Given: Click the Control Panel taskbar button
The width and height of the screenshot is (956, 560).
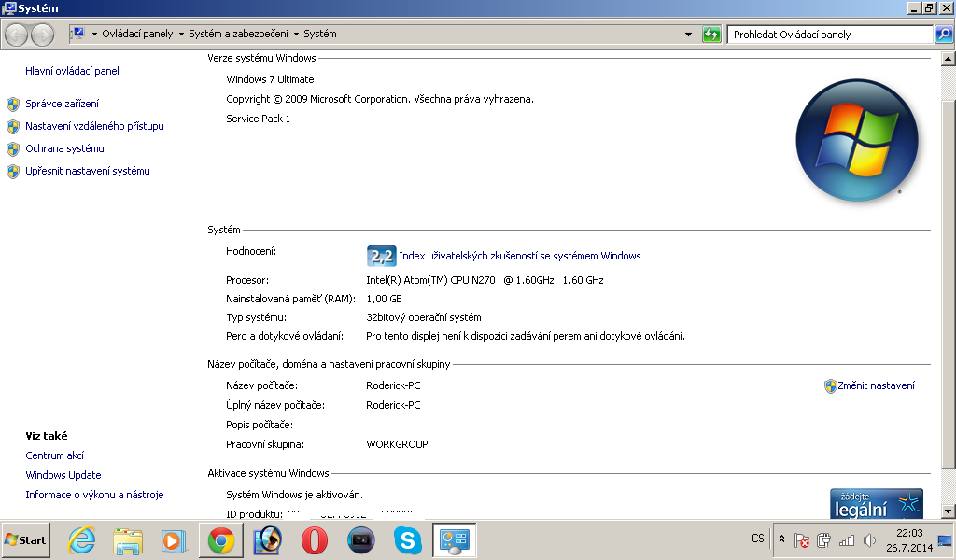Looking at the screenshot, I should coord(455,540).
